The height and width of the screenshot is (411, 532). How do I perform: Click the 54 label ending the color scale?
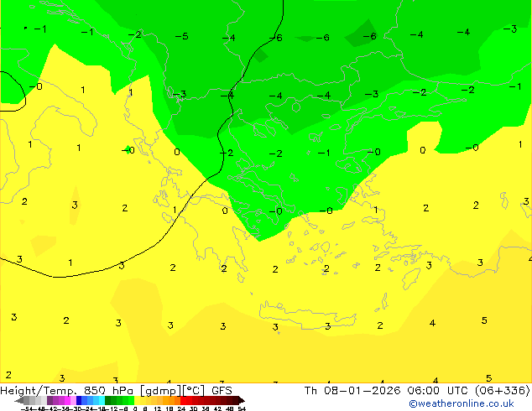(x=242, y=409)
